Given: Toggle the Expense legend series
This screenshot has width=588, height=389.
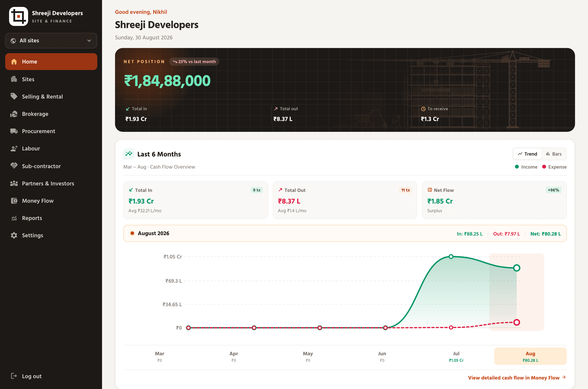Looking at the screenshot, I should [x=554, y=167].
